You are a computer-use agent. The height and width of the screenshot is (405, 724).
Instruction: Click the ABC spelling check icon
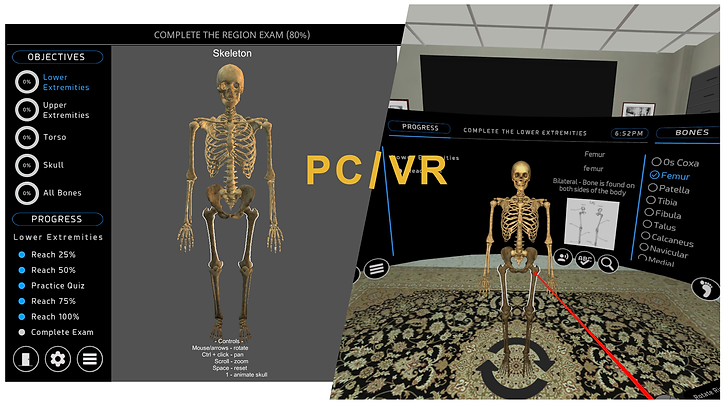(585, 261)
